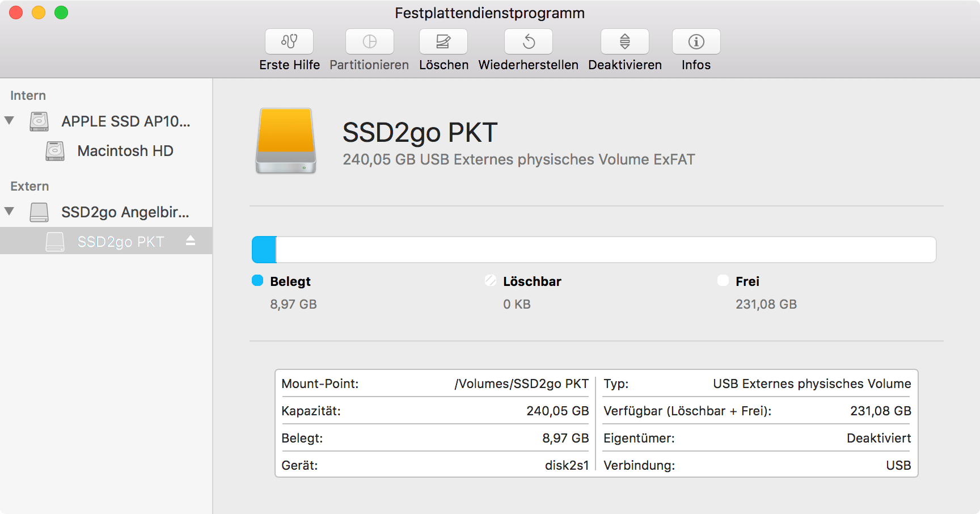This screenshot has height=514, width=980.
Task: Click the striped Löschbar legend dot
Action: [491, 280]
